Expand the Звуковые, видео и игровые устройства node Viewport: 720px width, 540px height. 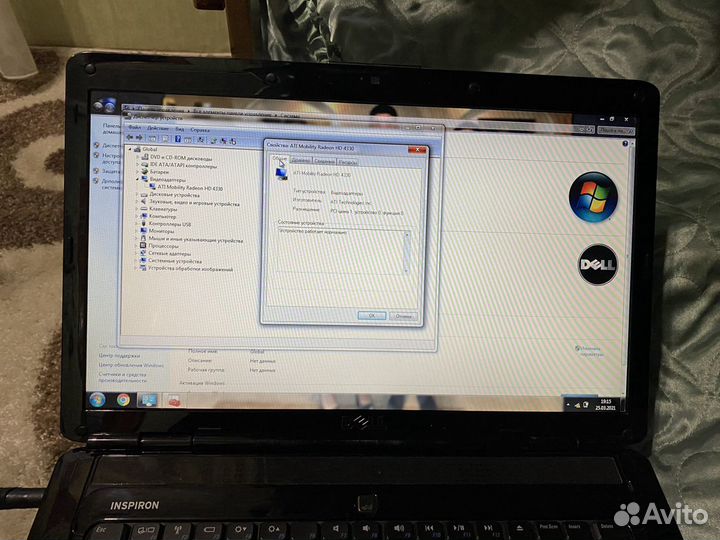tap(137, 202)
